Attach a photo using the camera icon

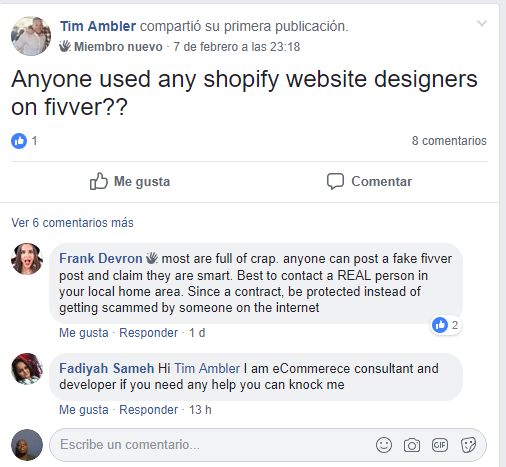(x=412, y=445)
